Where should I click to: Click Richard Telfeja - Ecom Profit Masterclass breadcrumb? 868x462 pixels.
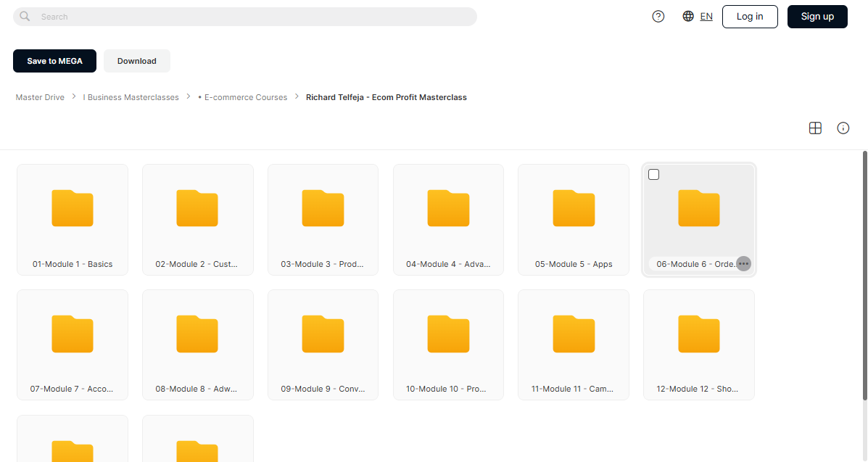(x=387, y=97)
